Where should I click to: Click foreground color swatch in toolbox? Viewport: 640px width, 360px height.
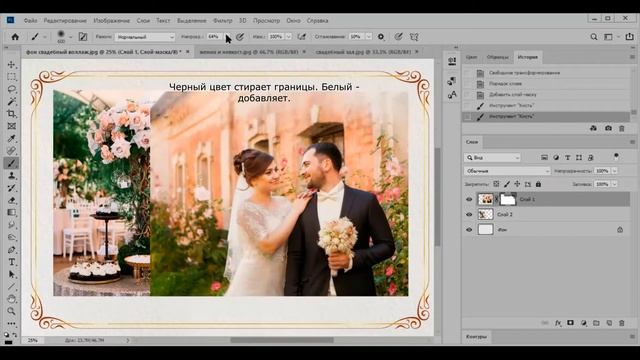(8, 342)
